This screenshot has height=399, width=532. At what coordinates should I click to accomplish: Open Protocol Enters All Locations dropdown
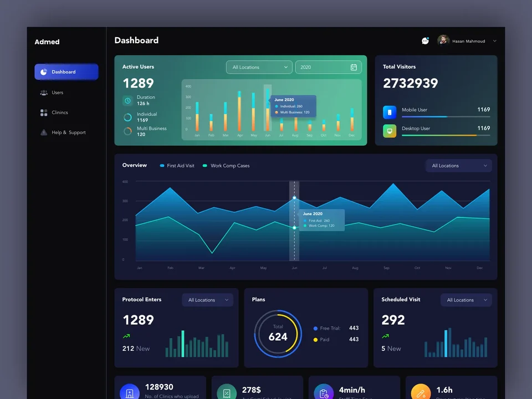[208, 300]
